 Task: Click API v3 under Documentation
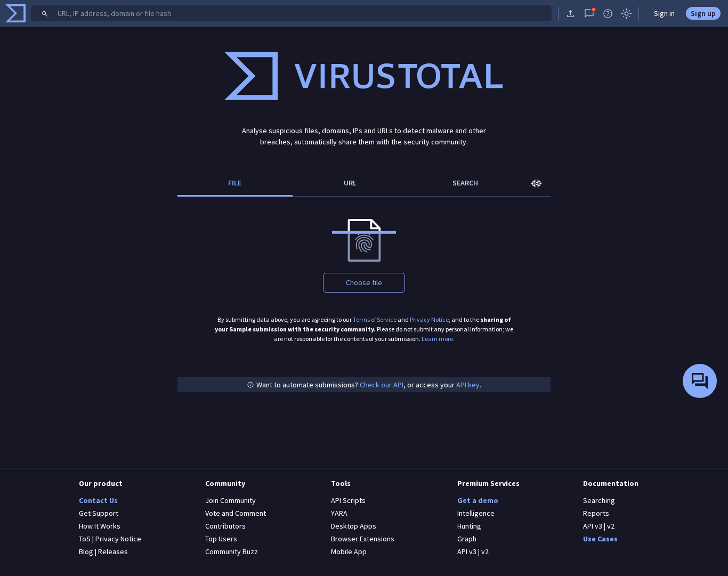pyautogui.click(x=593, y=526)
